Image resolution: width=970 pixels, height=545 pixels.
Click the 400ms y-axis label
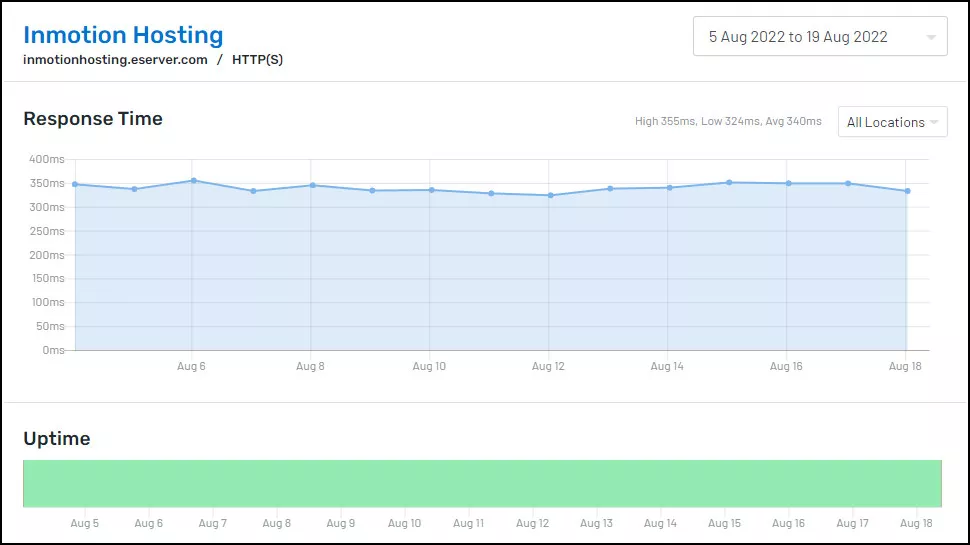46,159
